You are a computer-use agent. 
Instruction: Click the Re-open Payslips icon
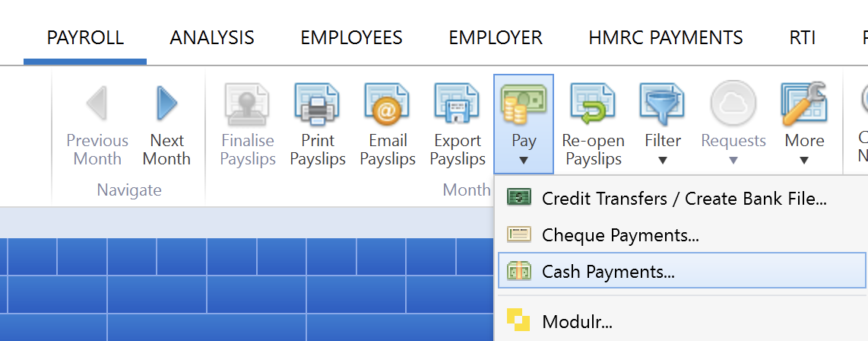click(x=593, y=104)
